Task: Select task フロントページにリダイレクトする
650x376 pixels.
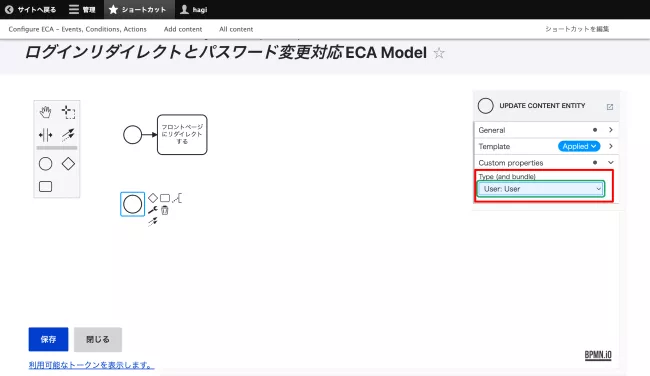Action: (182, 135)
